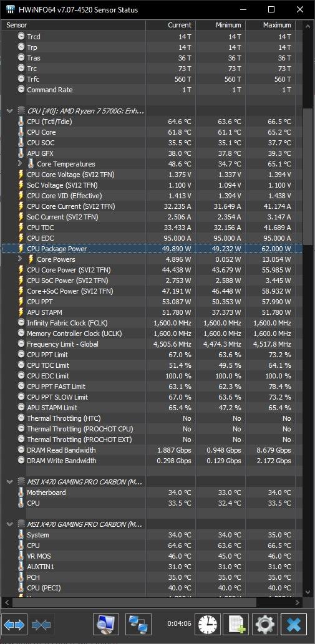315x644 pixels.
Task: Click the round icon beside CPU PPT Limit
Action: coord(21,355)
